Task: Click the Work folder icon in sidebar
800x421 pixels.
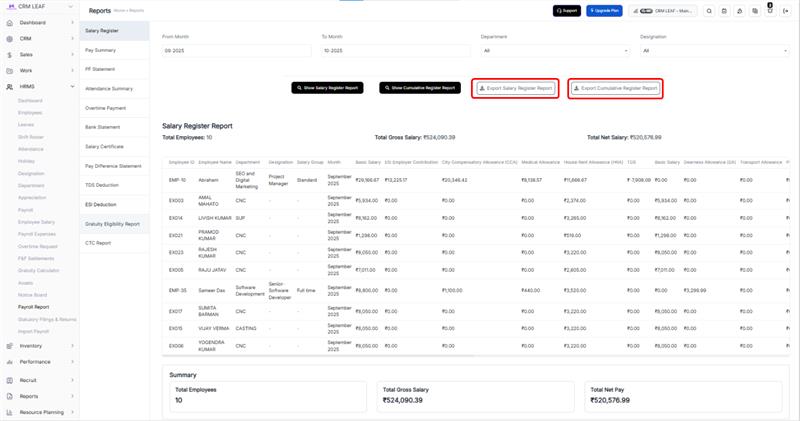Action: [10, 70]
